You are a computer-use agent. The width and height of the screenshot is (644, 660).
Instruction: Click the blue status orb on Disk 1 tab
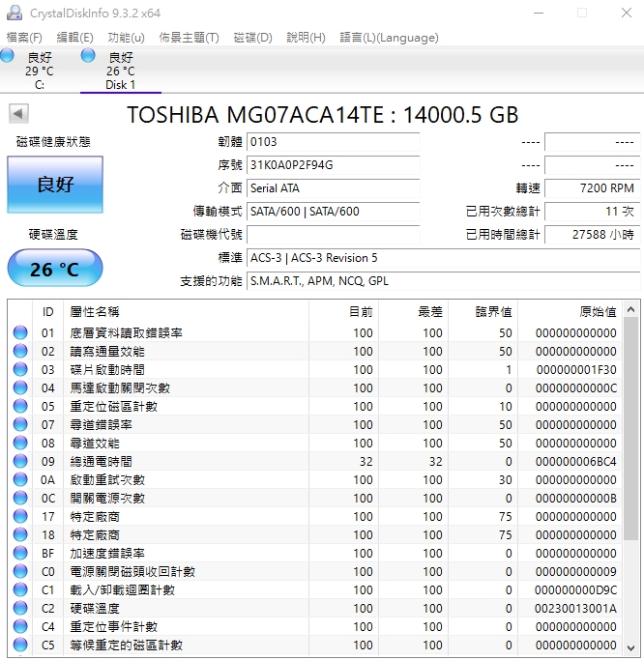click(88, 55)
